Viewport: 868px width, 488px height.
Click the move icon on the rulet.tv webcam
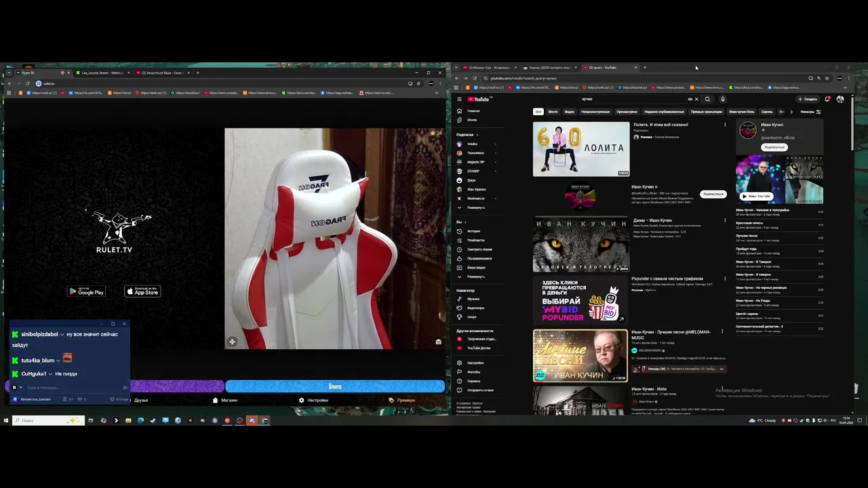pos(232,342)
